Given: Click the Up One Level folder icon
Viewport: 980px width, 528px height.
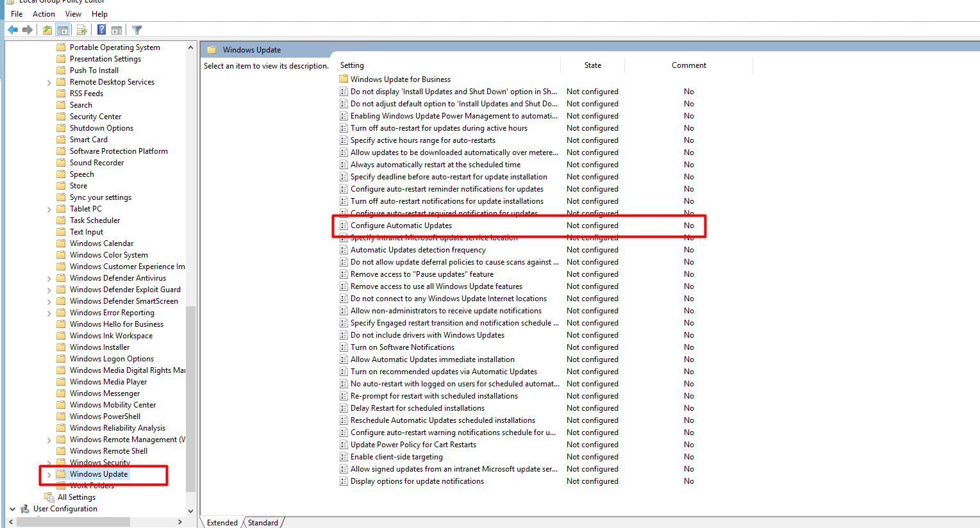Looking at the screenshot, I should tap(47, 29).
